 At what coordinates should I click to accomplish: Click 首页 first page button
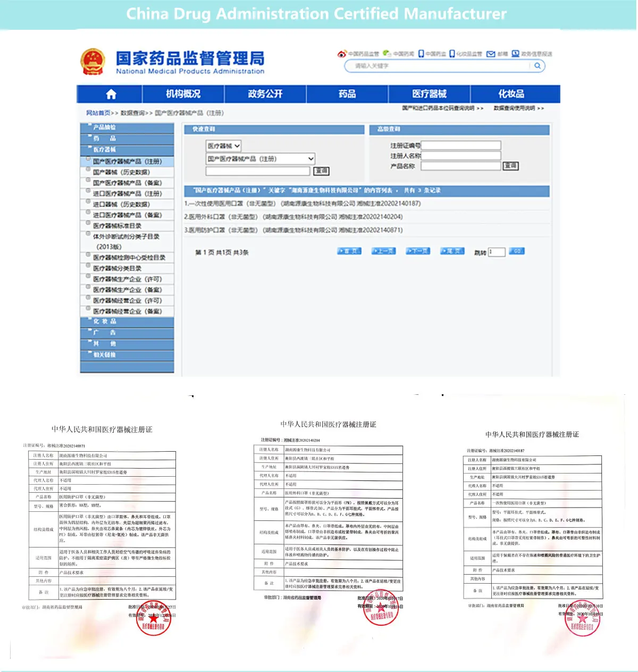349,251
